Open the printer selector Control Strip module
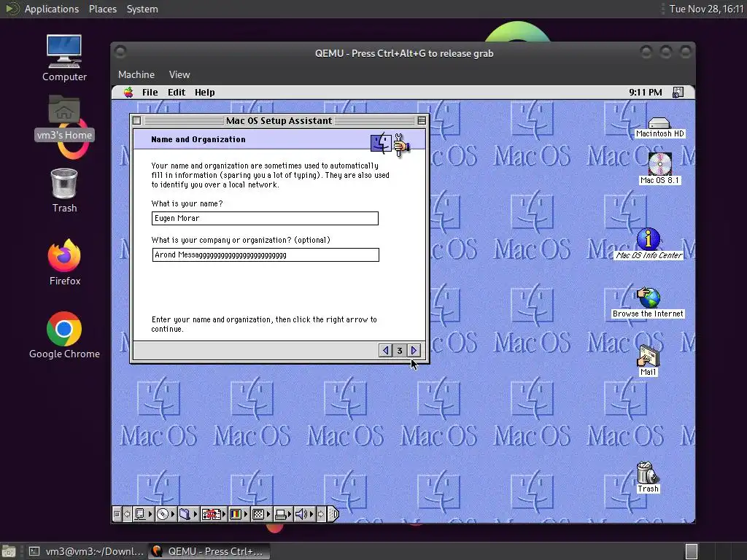 (283, 514)
